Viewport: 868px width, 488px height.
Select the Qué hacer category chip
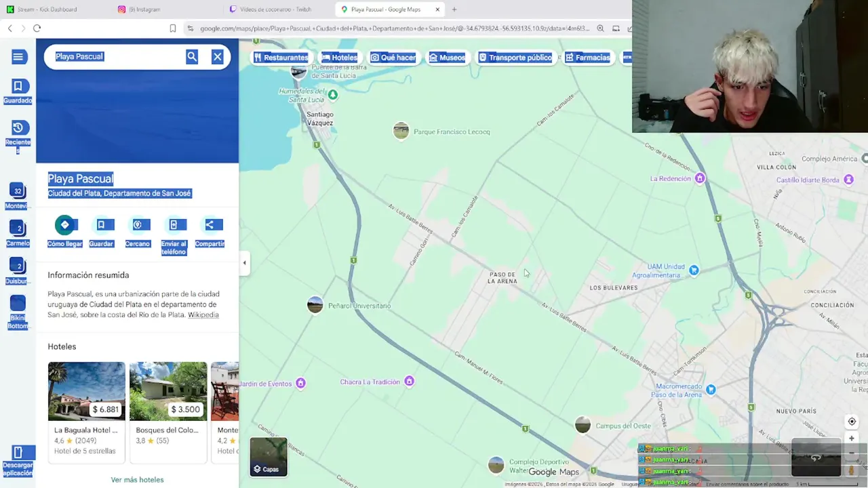click(393, 58)
